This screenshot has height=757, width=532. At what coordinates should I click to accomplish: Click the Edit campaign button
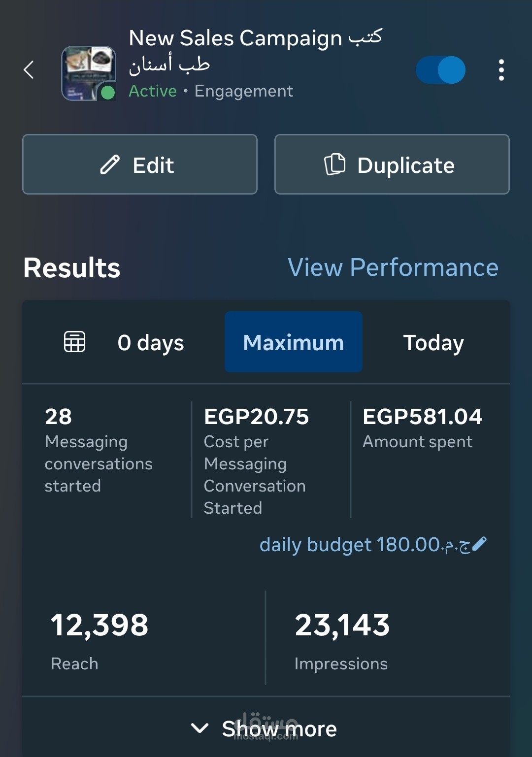click(140, 165)
